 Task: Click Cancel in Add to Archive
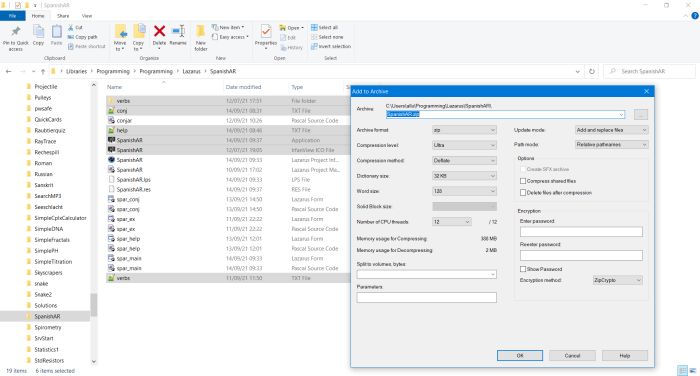(x=572, y=356)
